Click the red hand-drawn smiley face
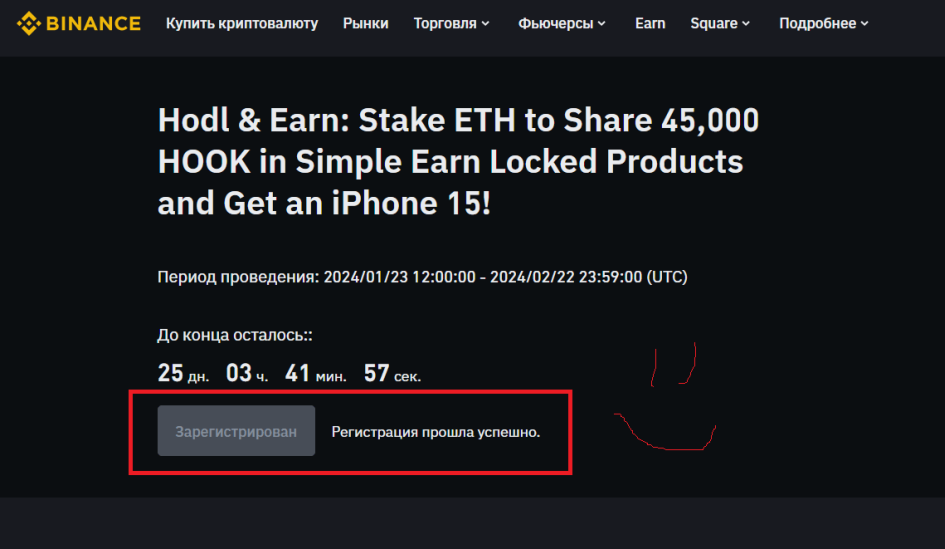 point(670,400)
